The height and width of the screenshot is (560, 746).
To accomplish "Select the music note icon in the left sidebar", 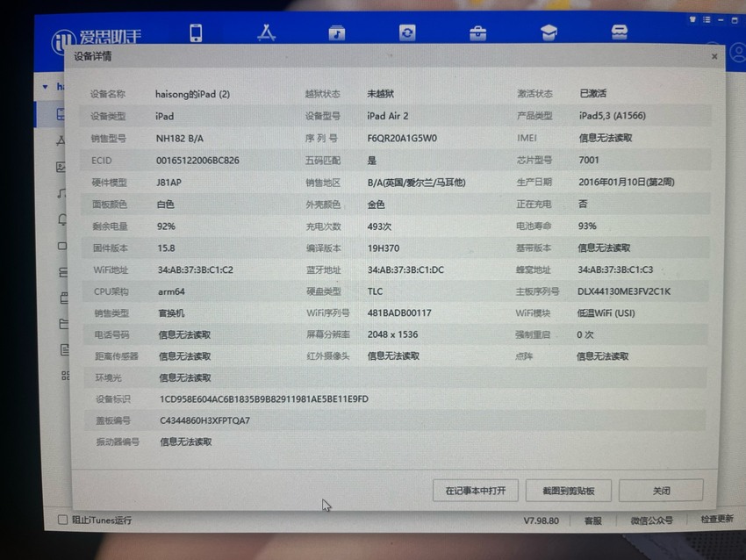I will 61,193.
